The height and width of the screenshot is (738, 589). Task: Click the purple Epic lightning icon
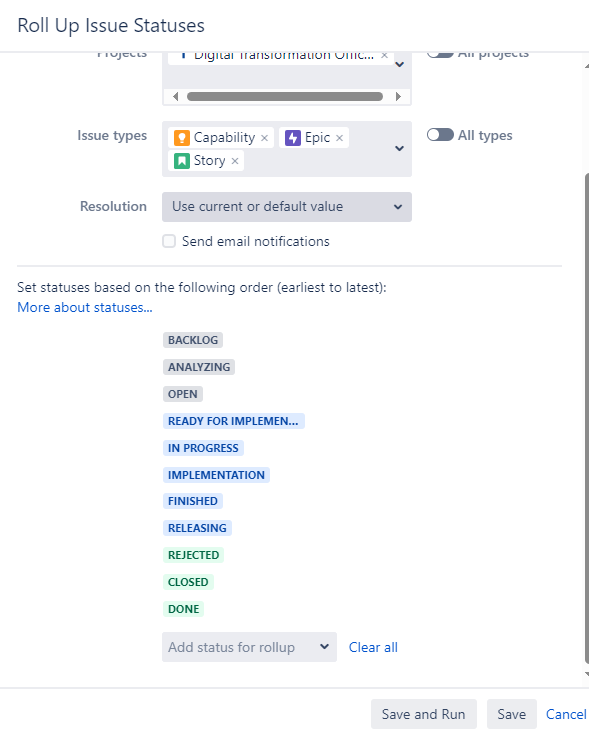293,138
